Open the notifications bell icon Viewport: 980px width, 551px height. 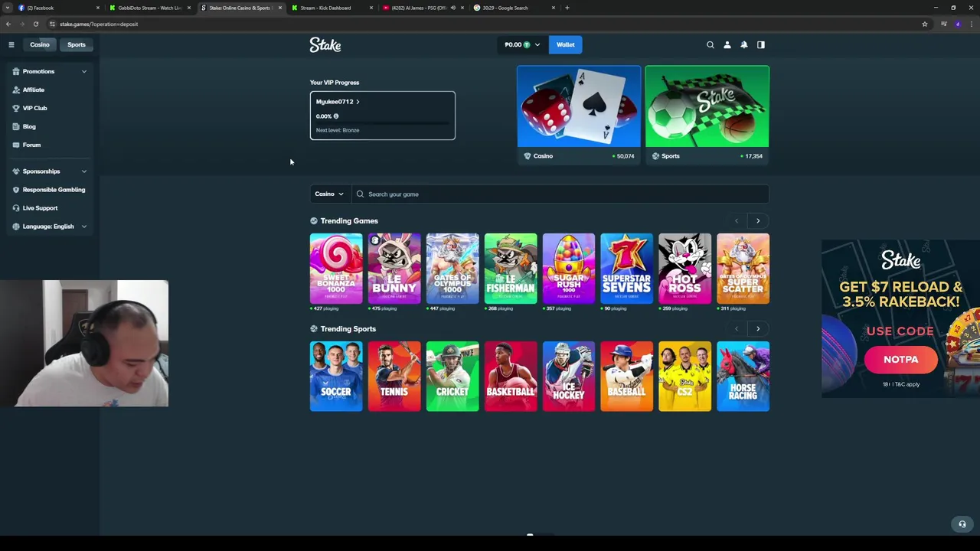point(744,44)
